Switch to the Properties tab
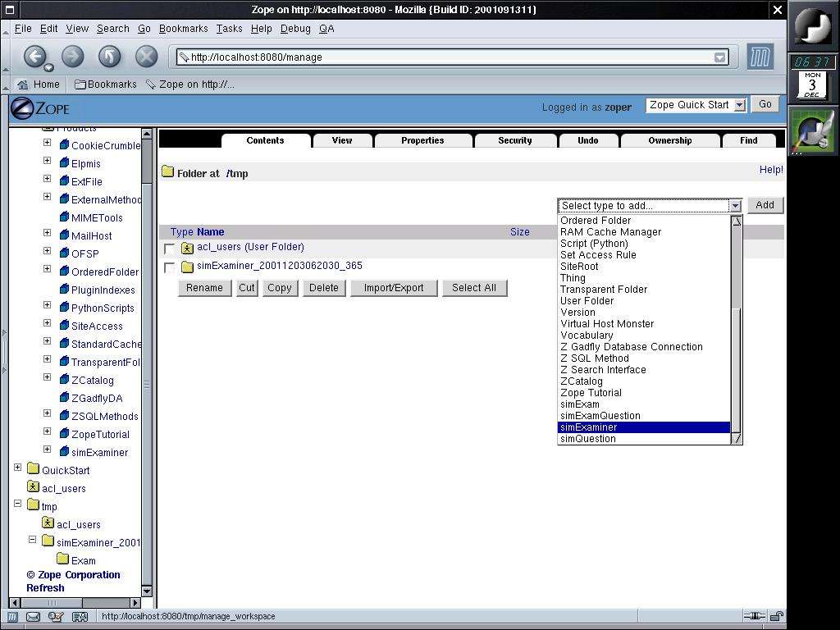 (x=422, y=140)
